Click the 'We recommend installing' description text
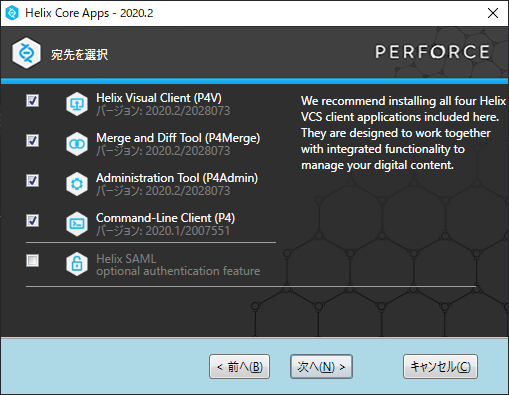This screenshot has width=509, height=395. click(403, 133)
